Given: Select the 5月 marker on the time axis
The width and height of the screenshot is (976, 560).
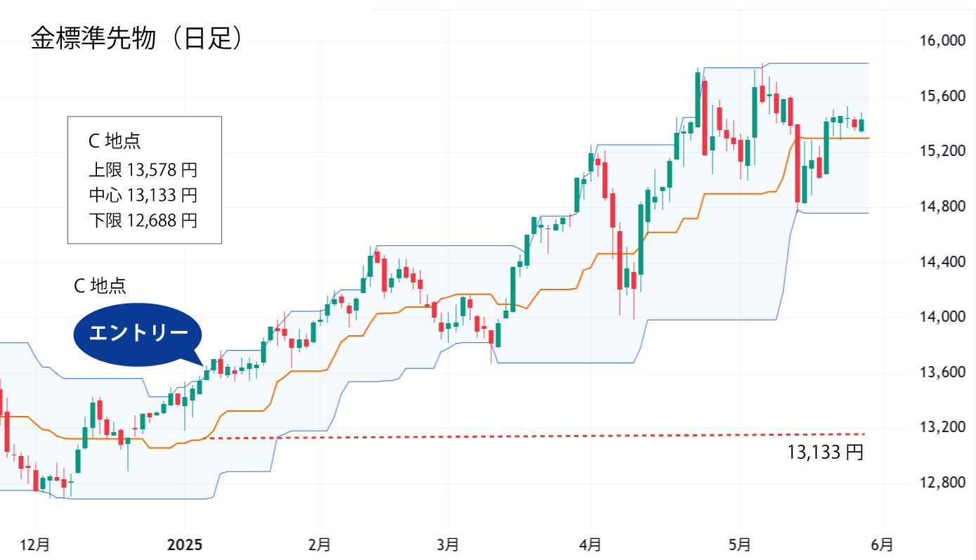Looking at the screenshot, I should coord(739,545).
